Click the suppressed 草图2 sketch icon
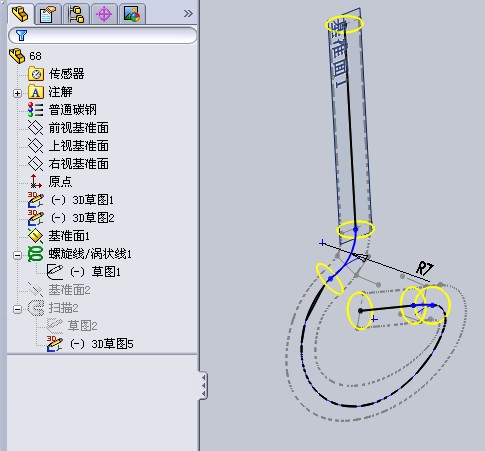This screenshot has height=451, width=485. (x=55, y=325)
